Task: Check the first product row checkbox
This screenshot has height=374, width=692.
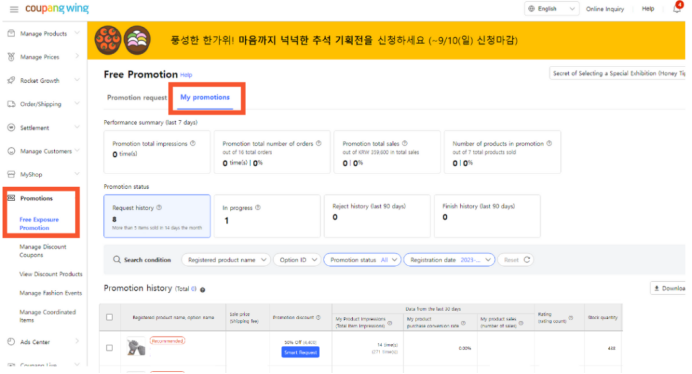Action: tap(109, 348)
